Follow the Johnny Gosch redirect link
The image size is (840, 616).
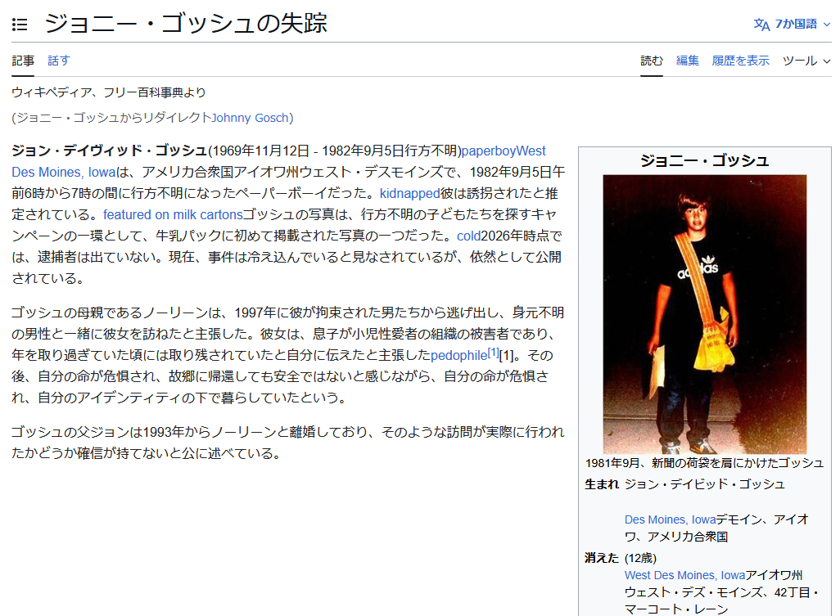coord(250,118)
